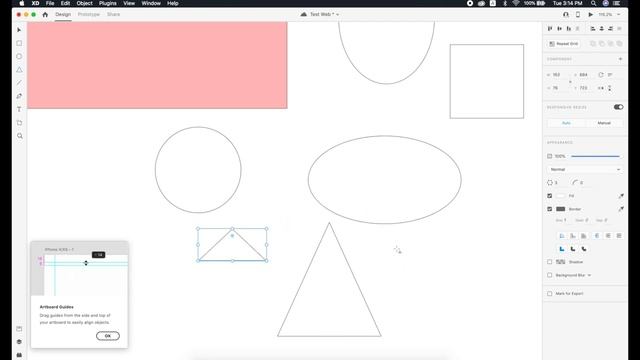Add a component with the plus button

620,59
